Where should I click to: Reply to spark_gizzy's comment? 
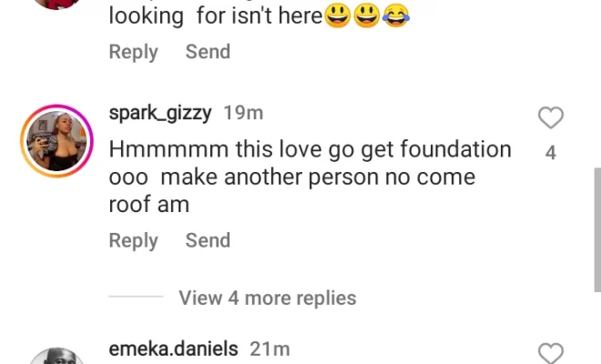pos(133,240)
